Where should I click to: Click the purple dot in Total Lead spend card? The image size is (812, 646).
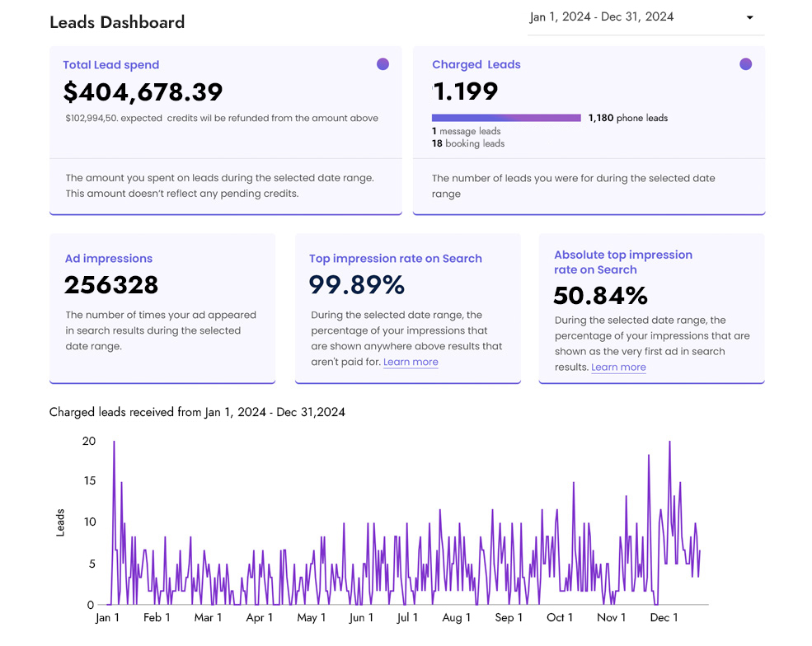(383, 64)
